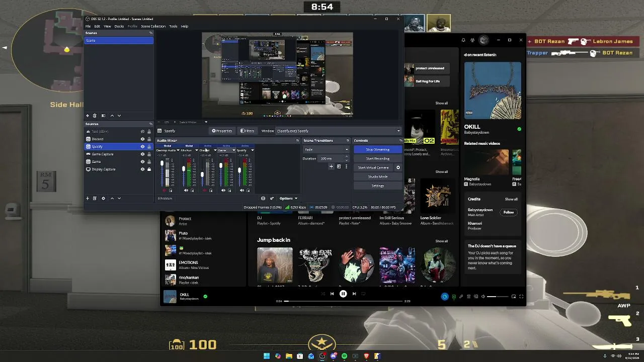Open the Edit menu in OBS
The height and width of the screenshot is (362, 644).
97,26
